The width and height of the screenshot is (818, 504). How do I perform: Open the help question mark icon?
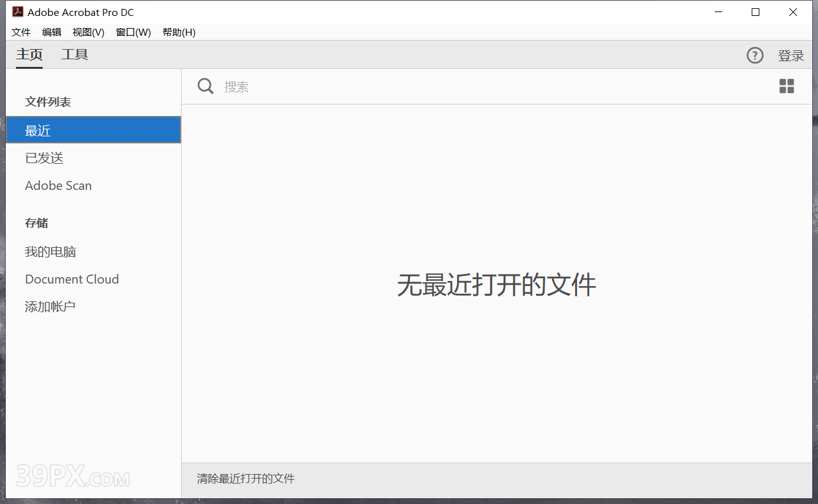coord(755,55)
